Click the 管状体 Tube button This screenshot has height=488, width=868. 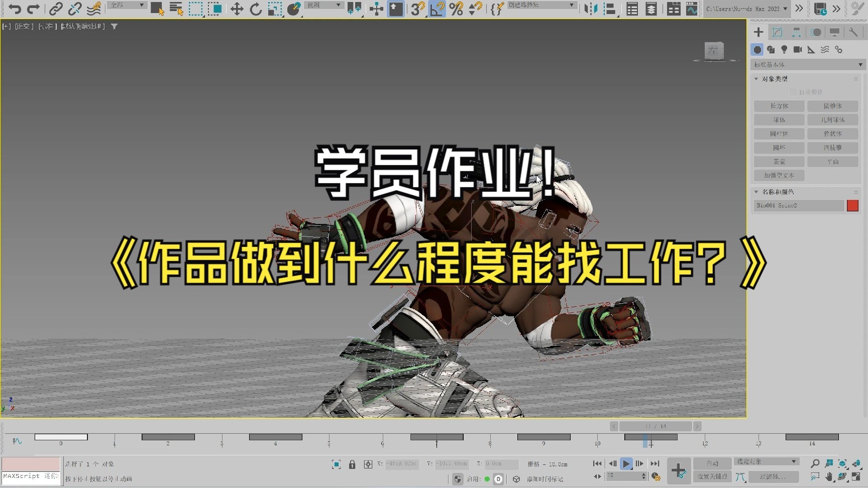(833, 134)
